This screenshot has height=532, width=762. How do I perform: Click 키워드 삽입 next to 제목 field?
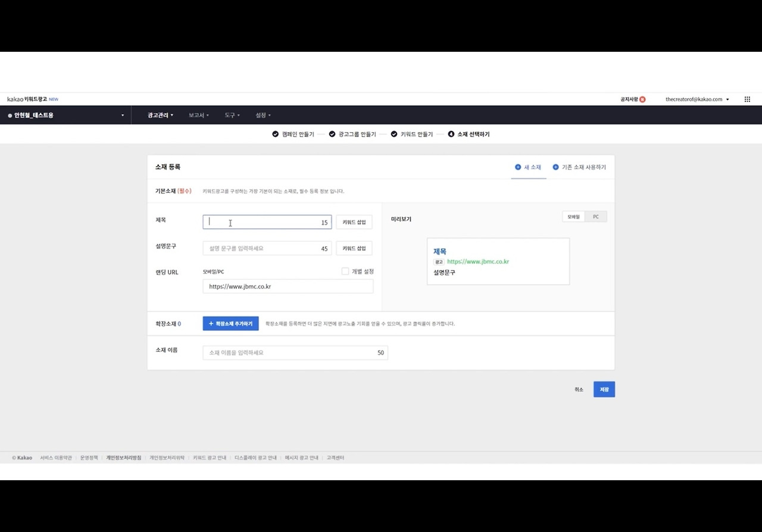[x=354, y=222]
